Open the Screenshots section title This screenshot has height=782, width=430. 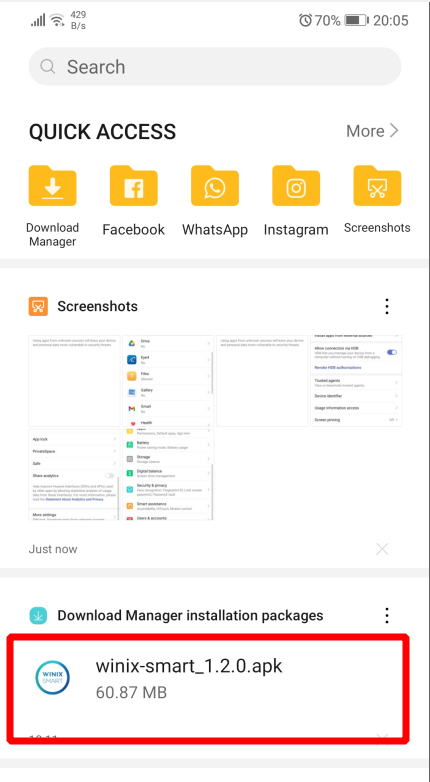coord(97,306)
